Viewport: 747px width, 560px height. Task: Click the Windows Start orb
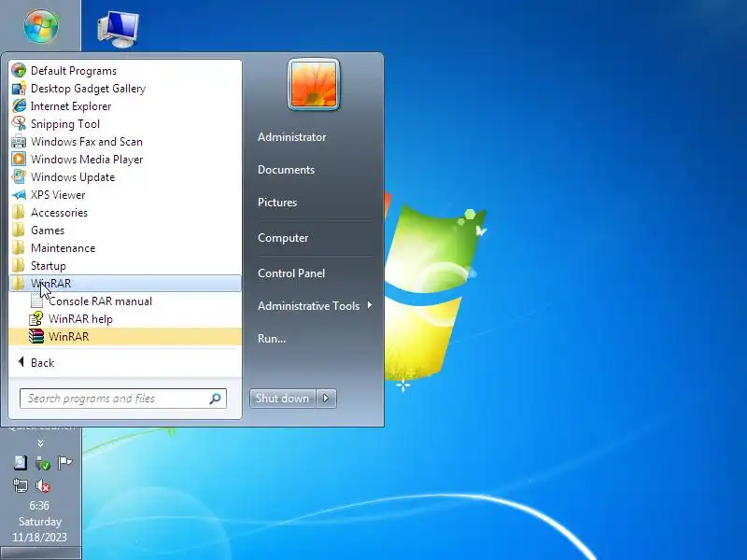[41, 26]
